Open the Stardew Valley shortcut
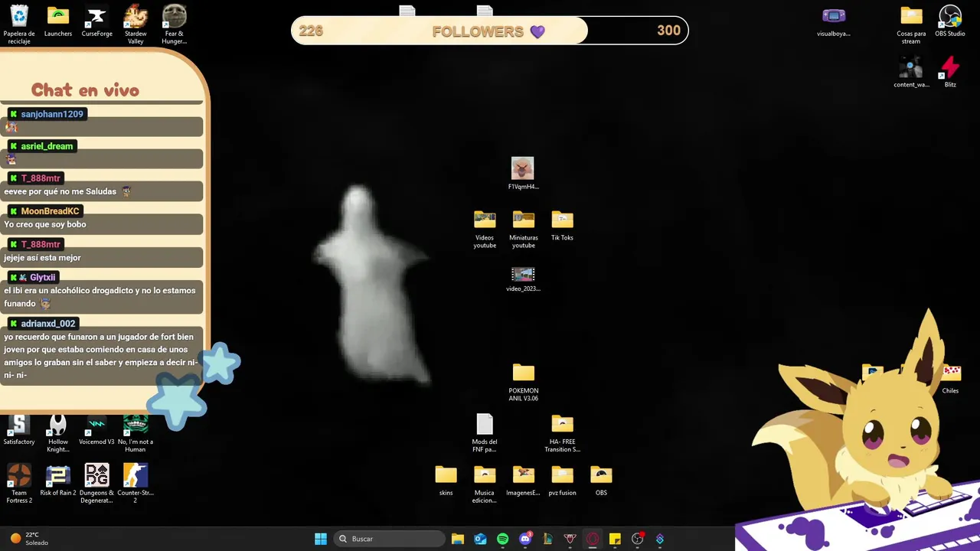Screen dimensions: 980x551 pyautogui.click(x=136, y=24)
